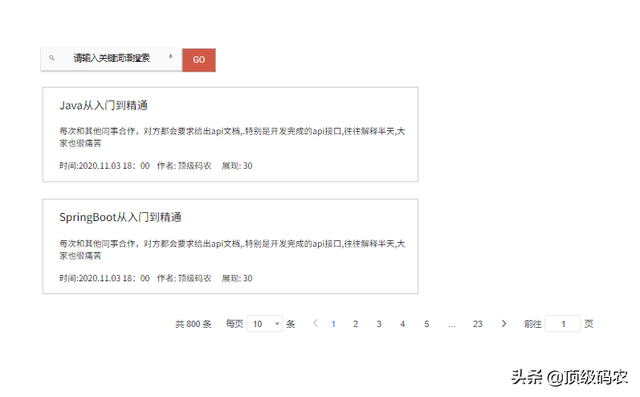Click the description text of the SpringBoot article
The image size is (640, 397).
tap(232, 250)
